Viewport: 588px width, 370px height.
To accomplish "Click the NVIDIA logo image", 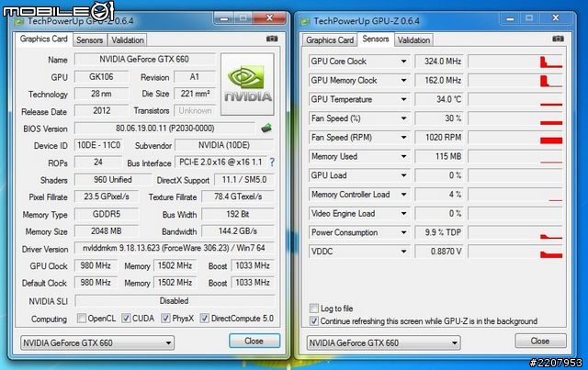I will [247, 84].
